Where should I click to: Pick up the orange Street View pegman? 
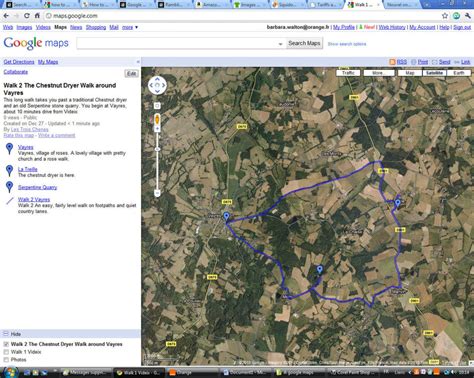[x=157, y=119]
